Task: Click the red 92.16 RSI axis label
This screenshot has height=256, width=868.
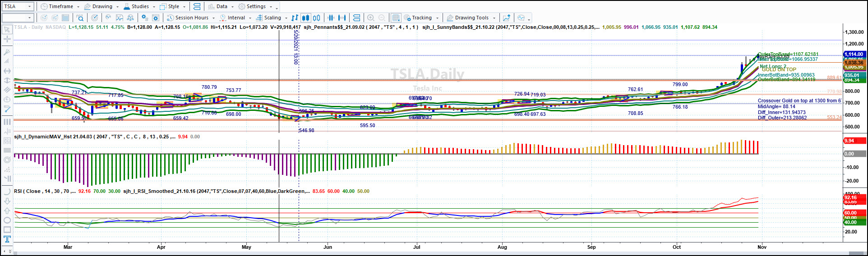Action: coord(854,197)
